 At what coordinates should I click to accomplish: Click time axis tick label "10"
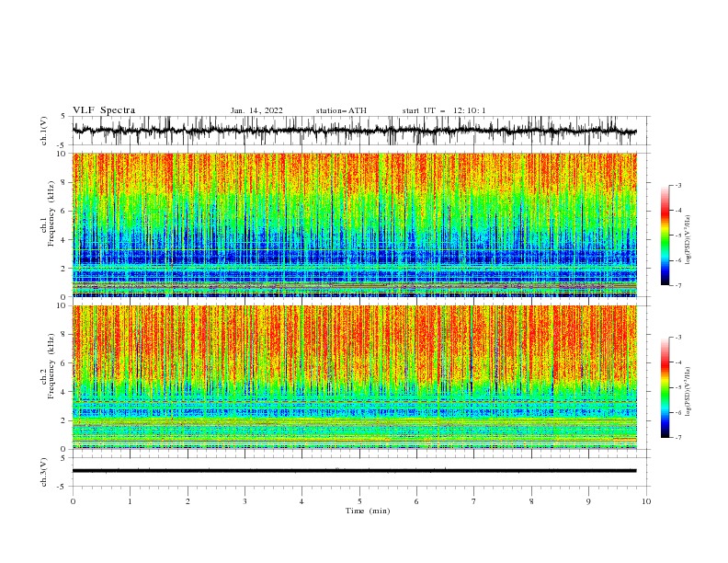[646, 501]
